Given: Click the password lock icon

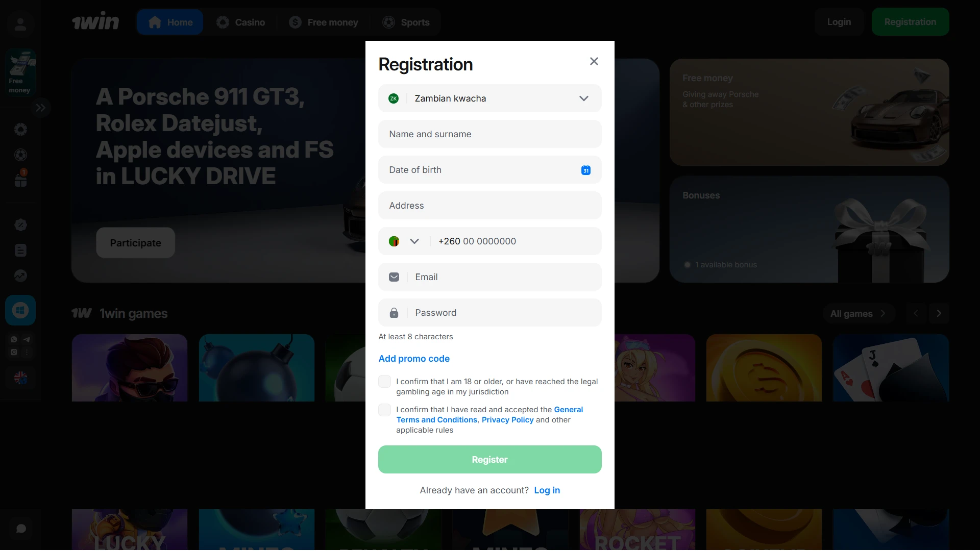Looking at the screenshot, I should [x=394, y=313].
